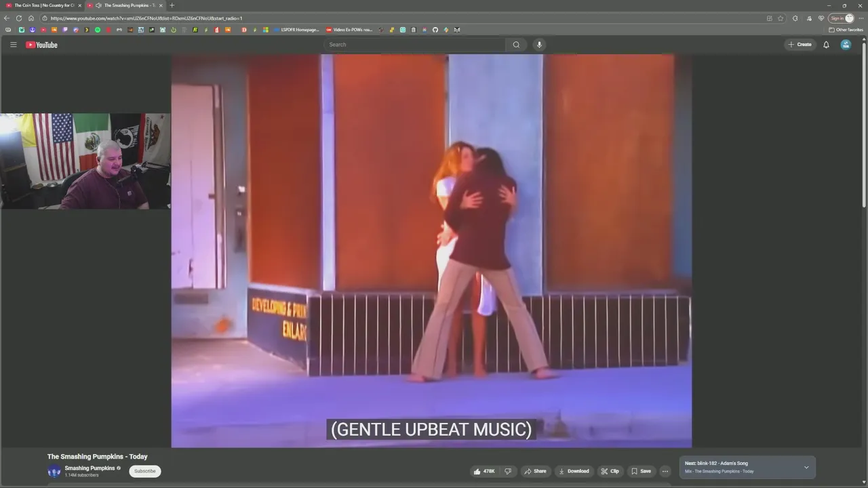Screen dimensions: 868x488
Task: Dislike the video with thumbs down
Action: (508, 471)
